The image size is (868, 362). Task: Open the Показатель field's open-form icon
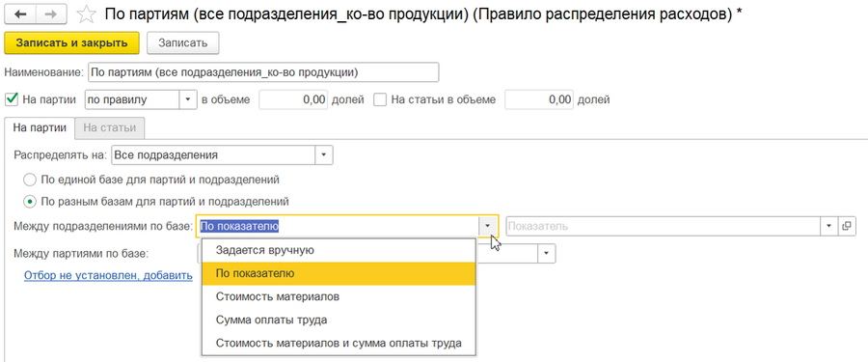click(x=846, y=226)
